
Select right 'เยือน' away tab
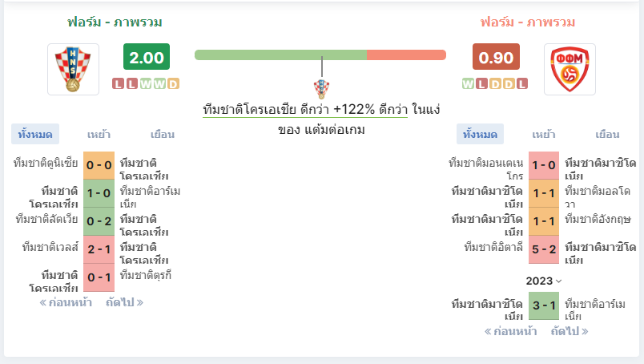(x=607, y=134)
